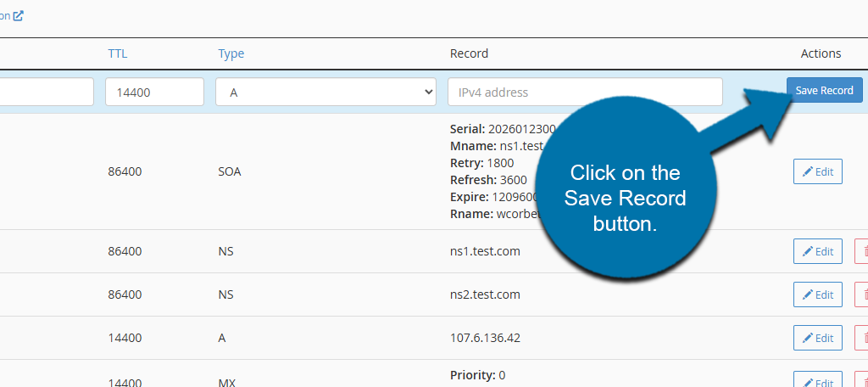Click the Save Record button

(x=824, y=90)
